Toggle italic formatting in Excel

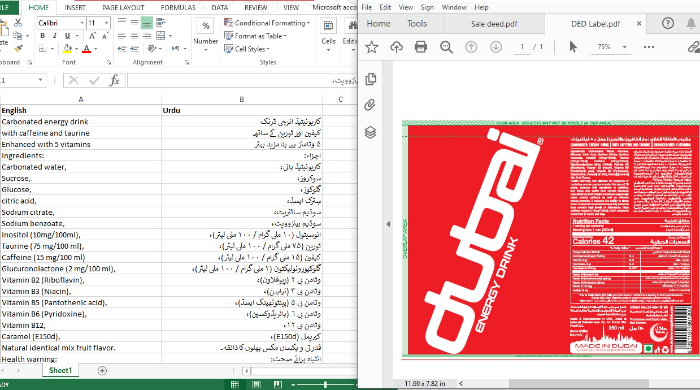tap(54, 36)
